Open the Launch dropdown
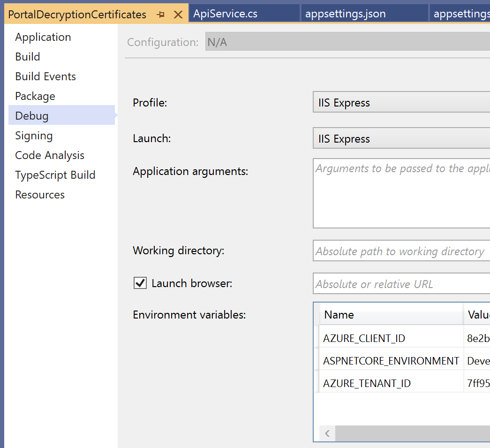Image resolution: width=490 pixels, height=448 pixels. coord(401,139)
